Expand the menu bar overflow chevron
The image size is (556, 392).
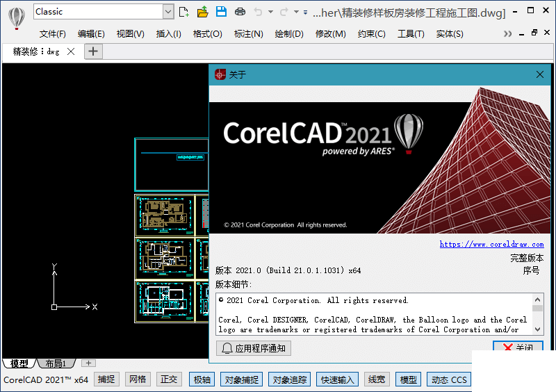(x=507, y=34)
